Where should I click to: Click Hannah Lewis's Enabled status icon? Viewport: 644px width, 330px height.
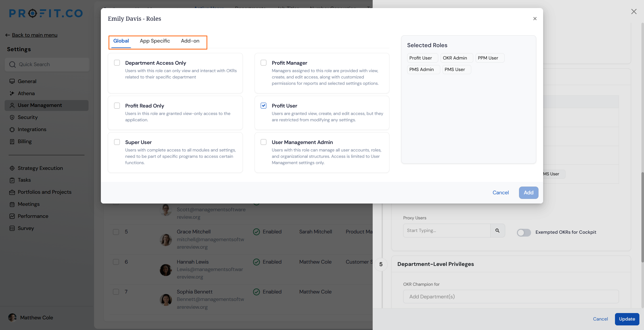point(256,262)
